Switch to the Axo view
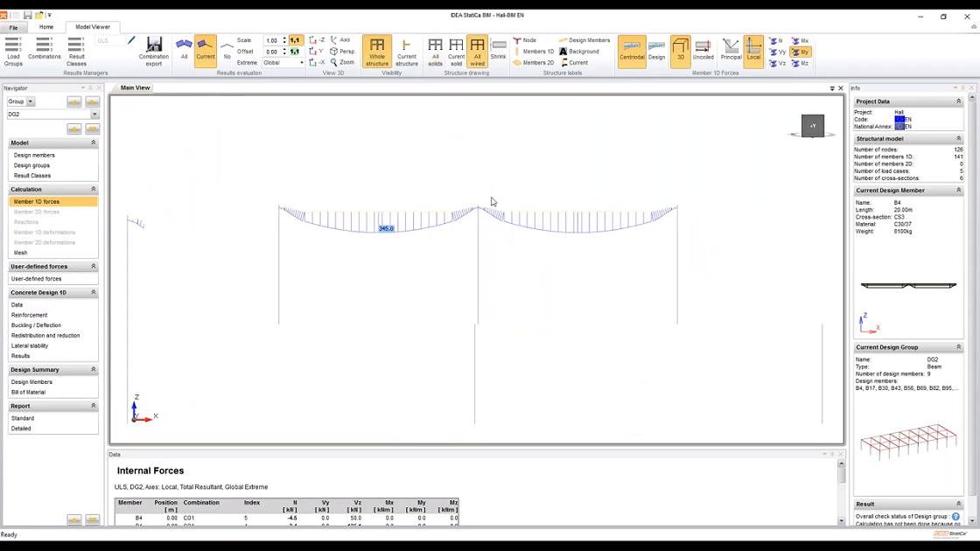 coord(340,40)
